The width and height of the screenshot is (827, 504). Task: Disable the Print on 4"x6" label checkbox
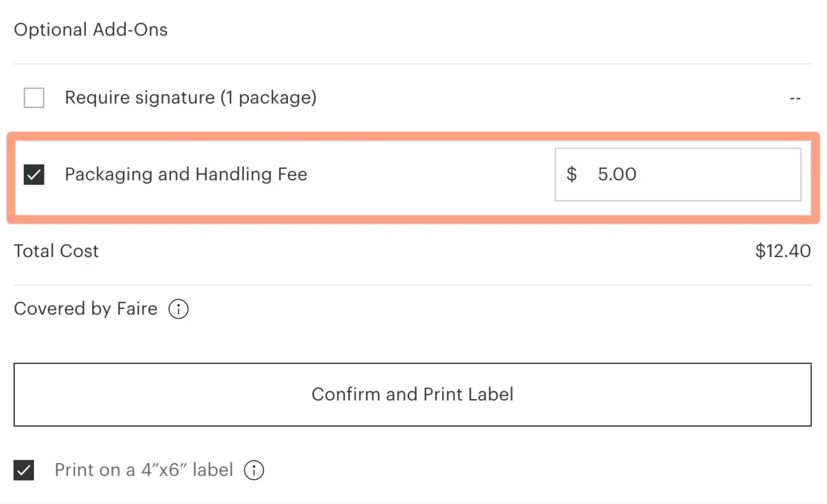(x=24, y=470)
